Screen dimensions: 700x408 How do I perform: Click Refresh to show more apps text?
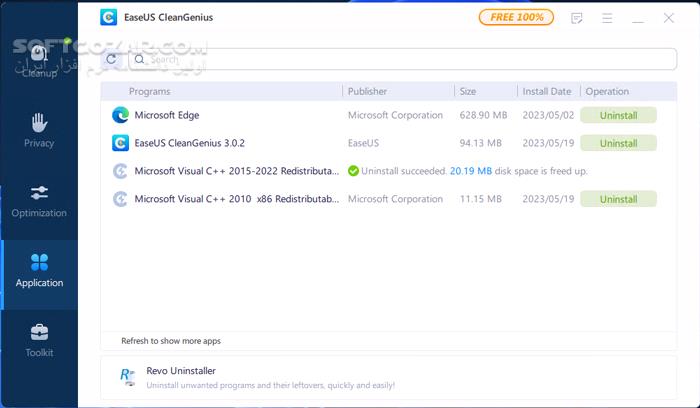[x=171, y=341]
